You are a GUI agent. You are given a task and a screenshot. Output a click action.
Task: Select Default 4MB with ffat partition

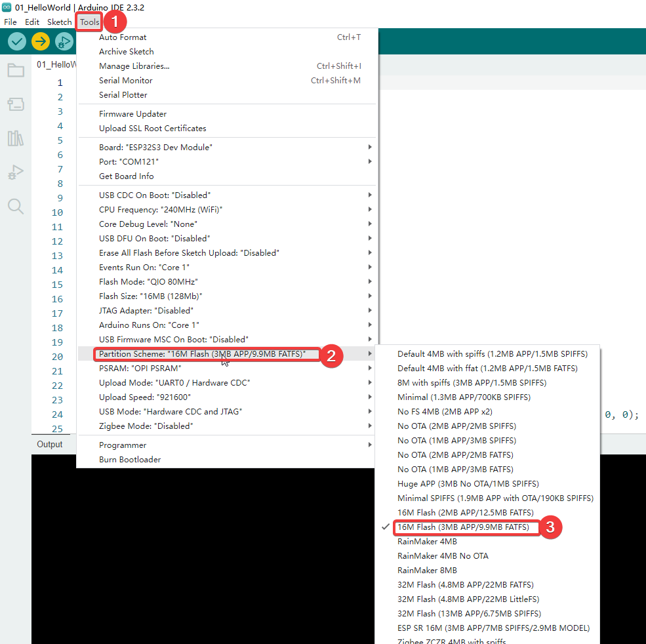tap(487, 368)
